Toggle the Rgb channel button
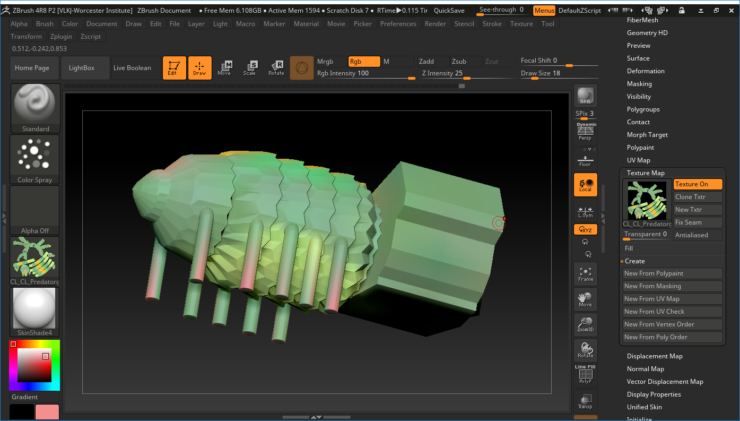This screenshot has width=740, height=421. point(363,62)
